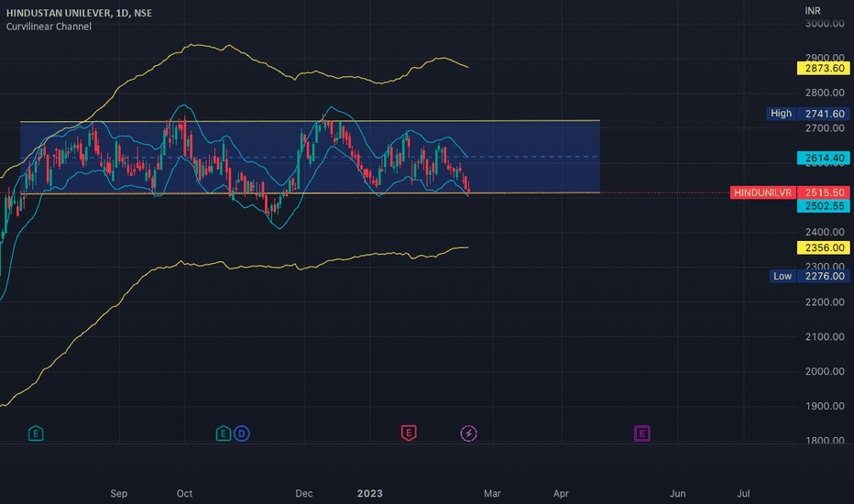
Task: Open the blue dividend D marker
Action: pyautogui.click(x=242, y=433)
